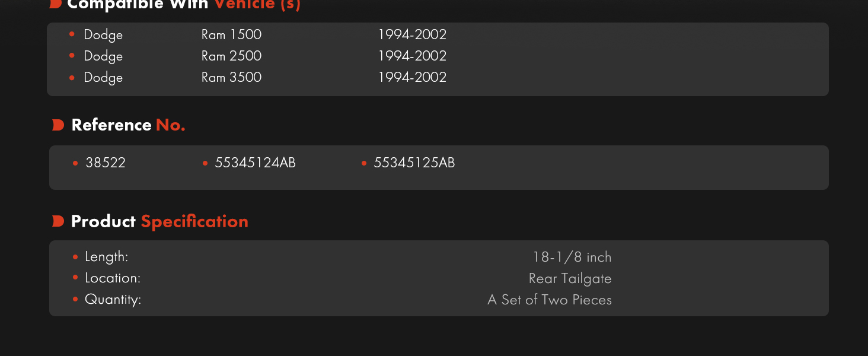Click the A Set of Two Pieces value
The width and height of the screenshot is (868, 356).
(x=550, y=300)
